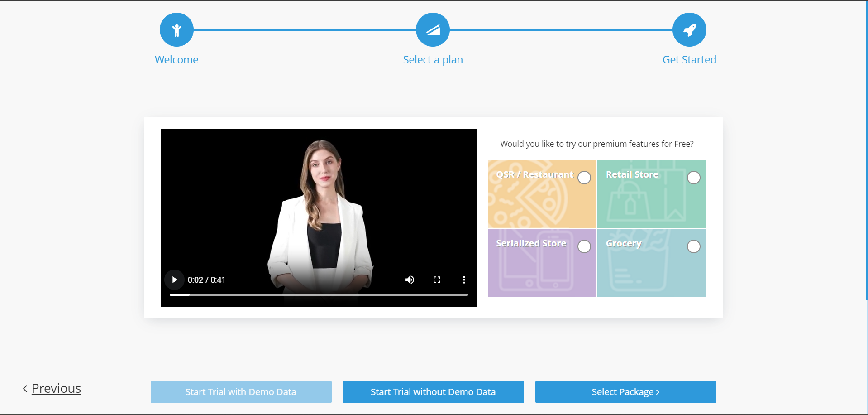The height and width of the screenshot is (415, 868).
Task: Select the Retail Store radio button
Action: pos(694,178)
